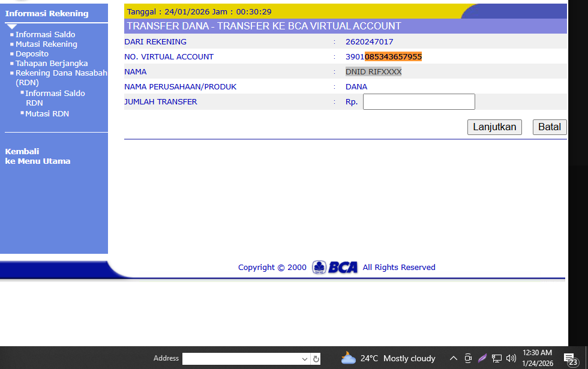
Task: Click the Informasi Rekening header
Action: coord(47,13)
